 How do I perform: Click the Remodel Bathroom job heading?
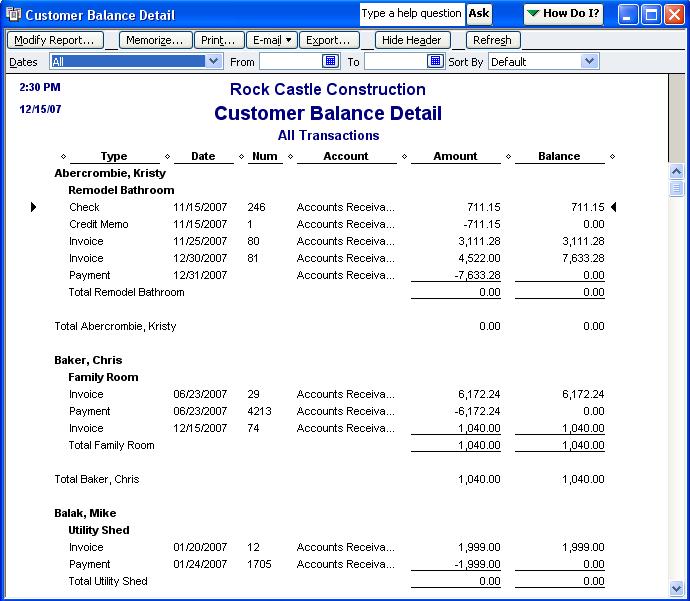121,191
